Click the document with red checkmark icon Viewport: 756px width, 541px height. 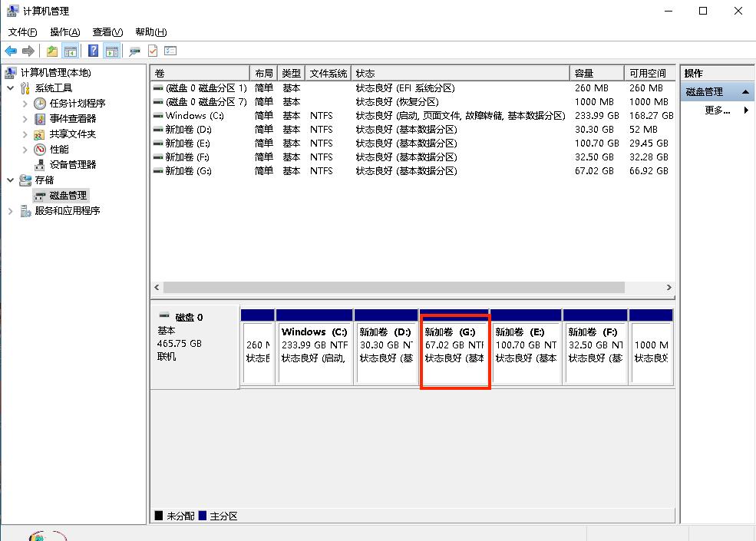tap(153, 51)
